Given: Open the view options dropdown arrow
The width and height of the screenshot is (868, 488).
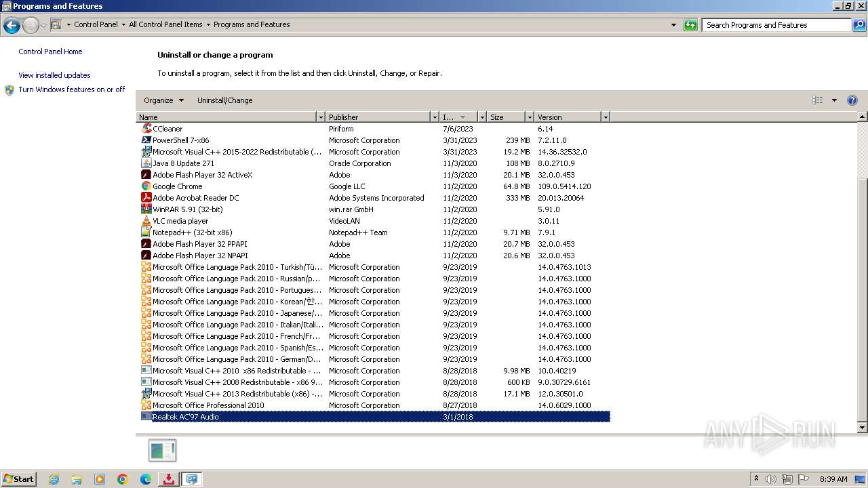Looking at the screenshot, I should (x=834, y=100).
